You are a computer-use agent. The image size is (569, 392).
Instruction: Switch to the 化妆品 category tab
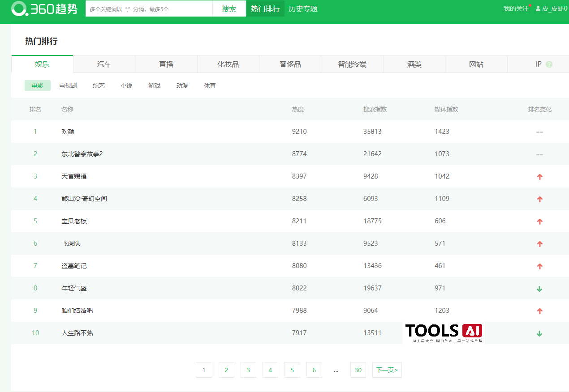tap(228, 64)
